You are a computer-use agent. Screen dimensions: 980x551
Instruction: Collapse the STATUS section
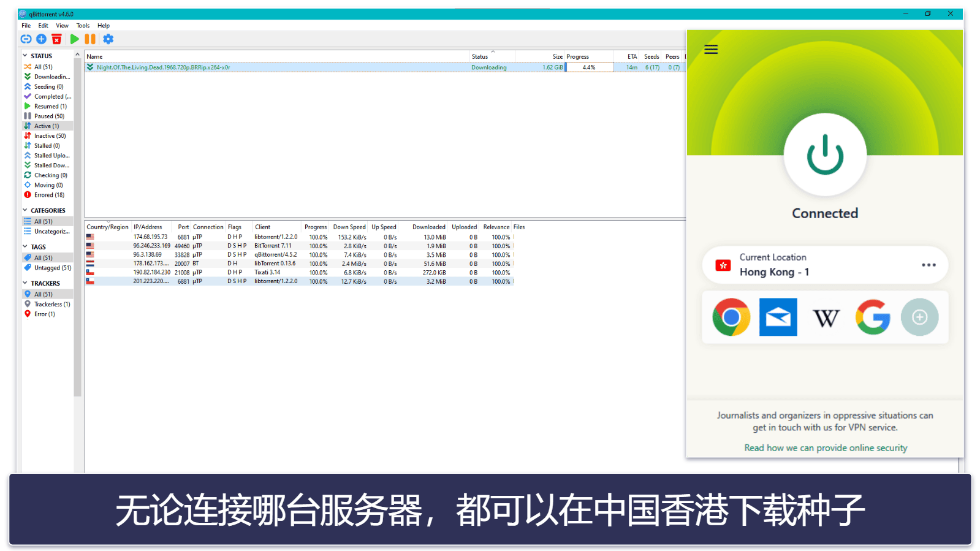click(x=25, y=56)
